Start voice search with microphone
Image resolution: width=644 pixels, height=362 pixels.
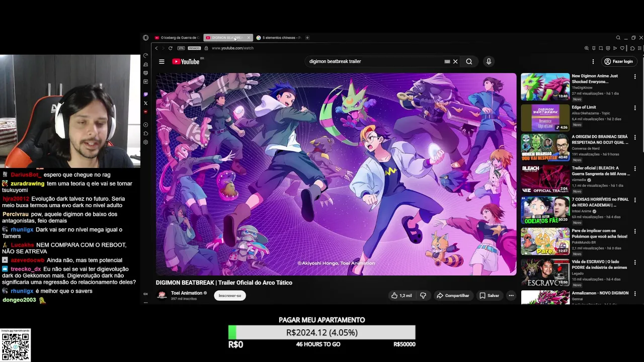click(489, 61)
